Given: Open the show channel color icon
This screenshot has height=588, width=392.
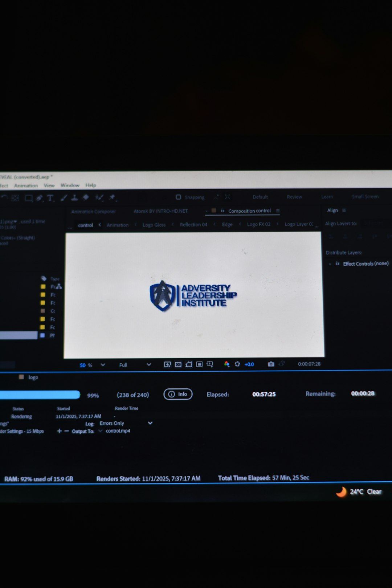Looking at the screenshot, I should click(x=226, y=364).
